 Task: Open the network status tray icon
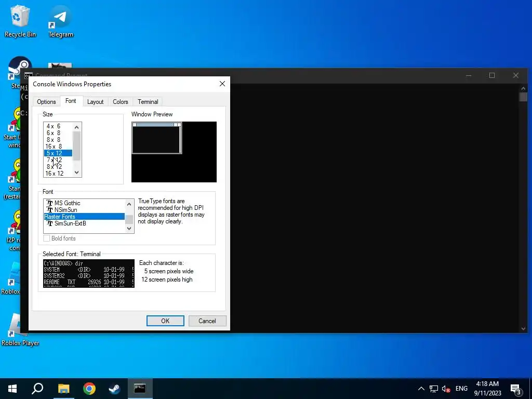tap(434, 389)
